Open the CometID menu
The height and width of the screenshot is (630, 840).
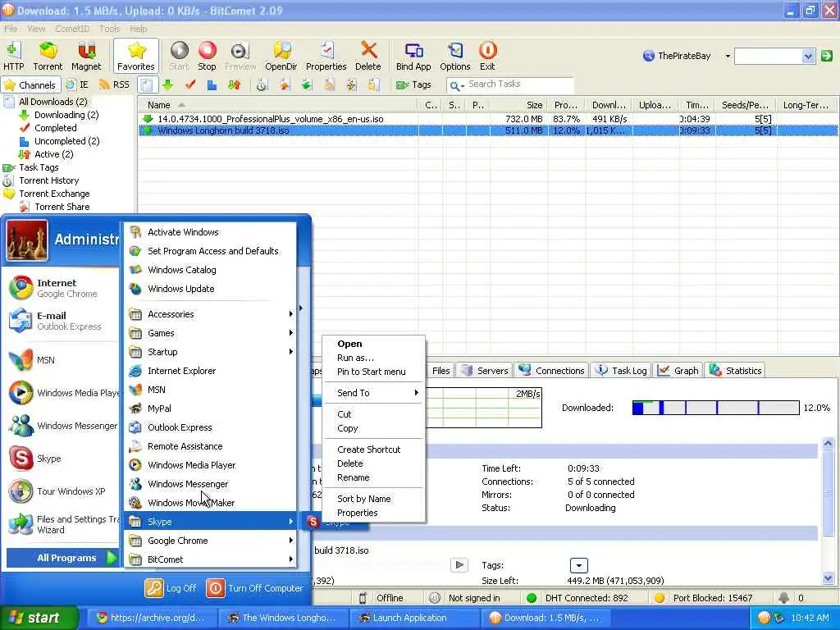click(x=72, y=29)
